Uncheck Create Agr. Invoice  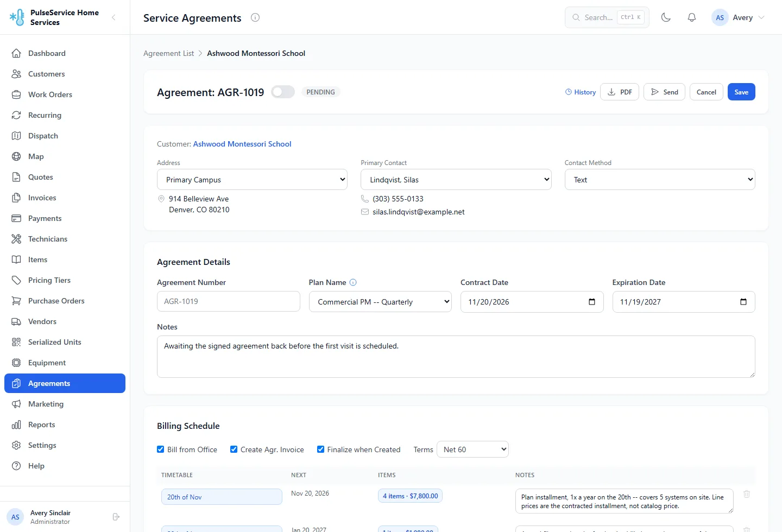click(x=234, y=449)
